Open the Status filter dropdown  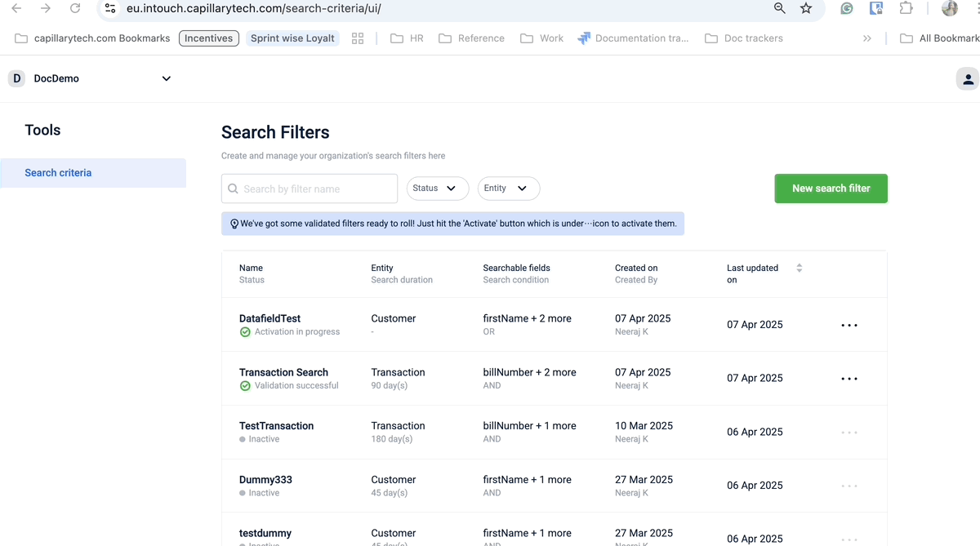coord(438,189)
